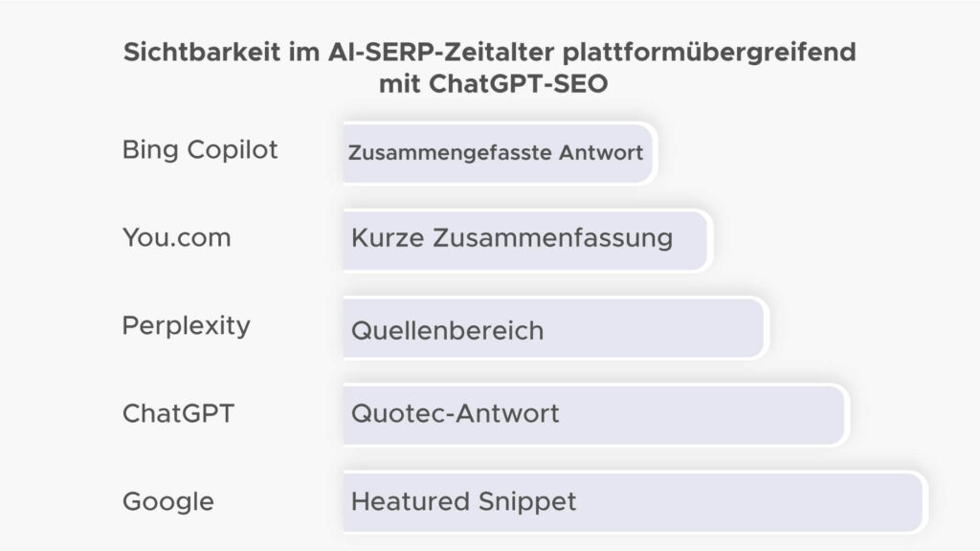Select the You.com platform label
980x551 pixels.
tap(176, 238)
